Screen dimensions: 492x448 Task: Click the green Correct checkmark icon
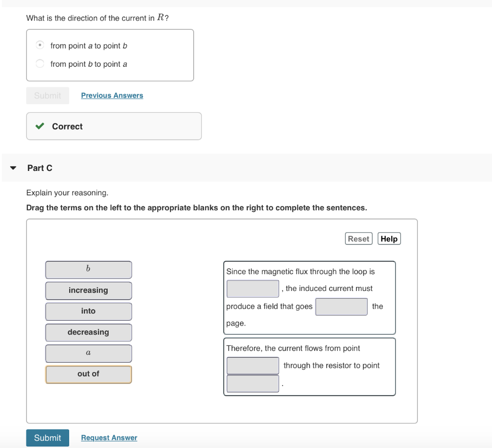pos(40,126)
